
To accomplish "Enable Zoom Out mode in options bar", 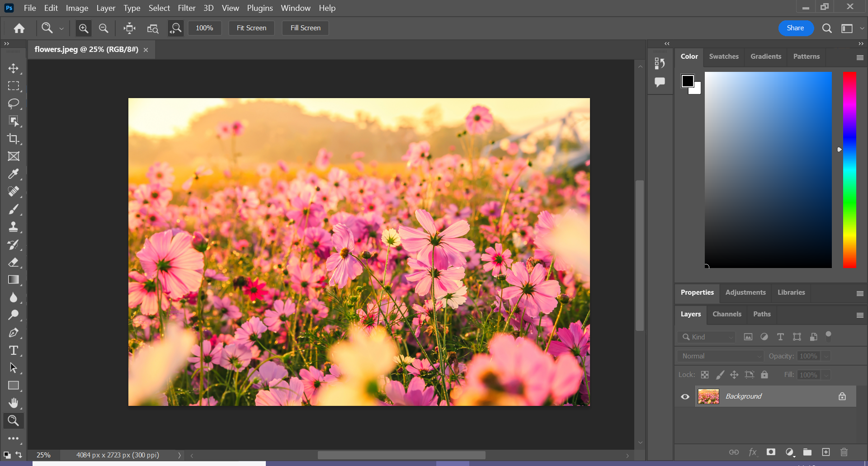I will coord(104,28).
